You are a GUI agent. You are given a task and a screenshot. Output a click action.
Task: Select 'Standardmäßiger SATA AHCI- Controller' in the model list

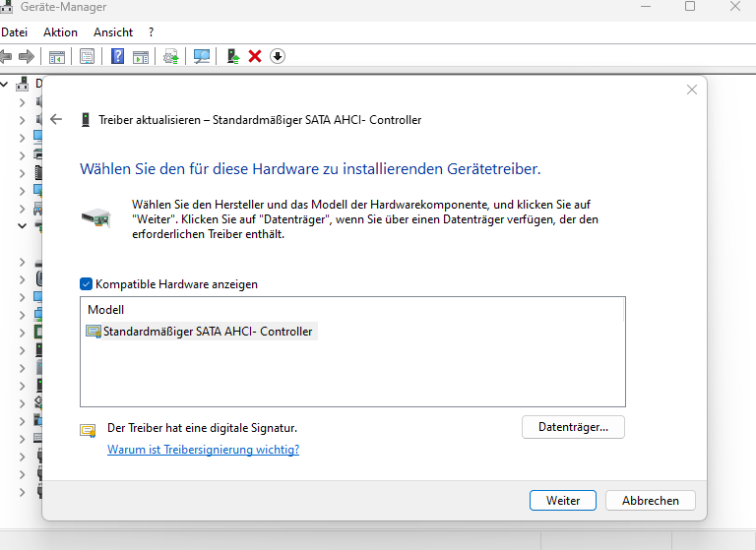point(201,332)
